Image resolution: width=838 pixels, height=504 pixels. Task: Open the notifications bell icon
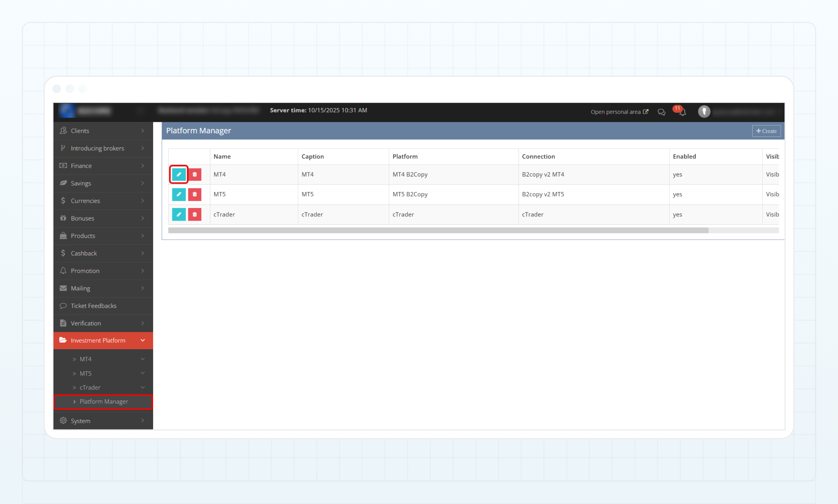(x=682, y=112)
